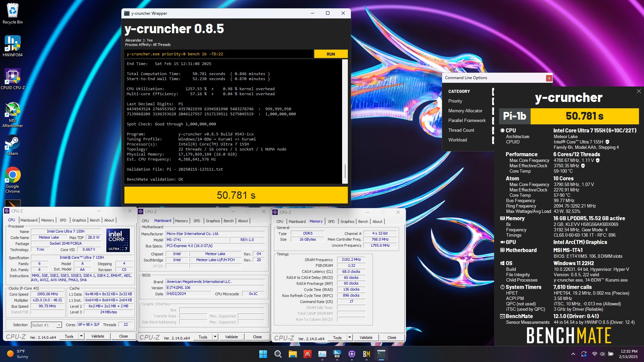Open battery status tray icon

pos(611,354)
